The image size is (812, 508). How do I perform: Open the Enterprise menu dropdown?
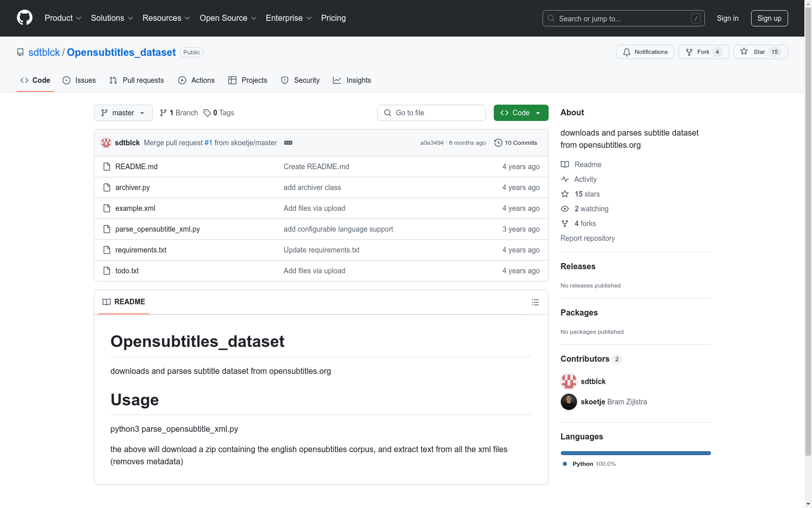289,18
